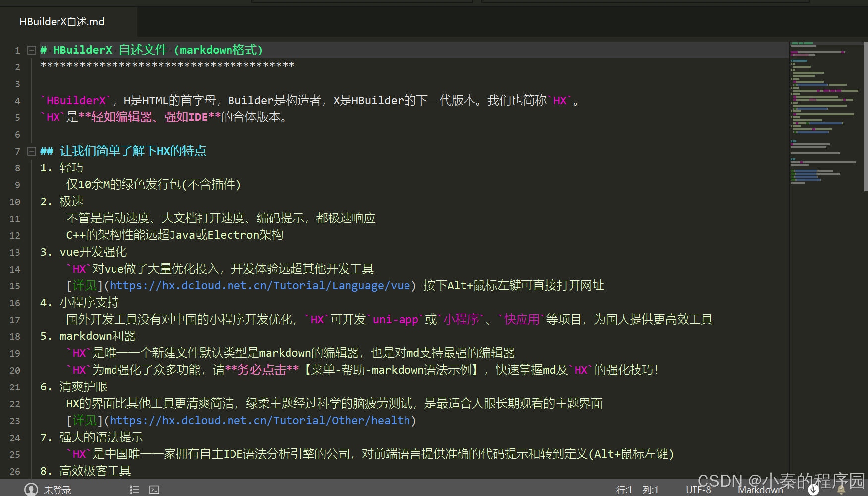This screenshot has height=496, width=868.
Task: Click the notification bell icon
Action: [841, 490]
